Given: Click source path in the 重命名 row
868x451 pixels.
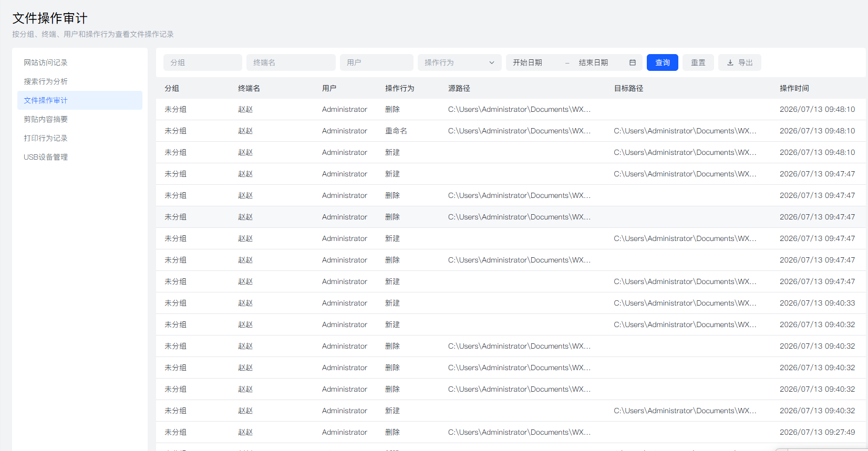Looking at the screenshot, I should pos(520,131).
